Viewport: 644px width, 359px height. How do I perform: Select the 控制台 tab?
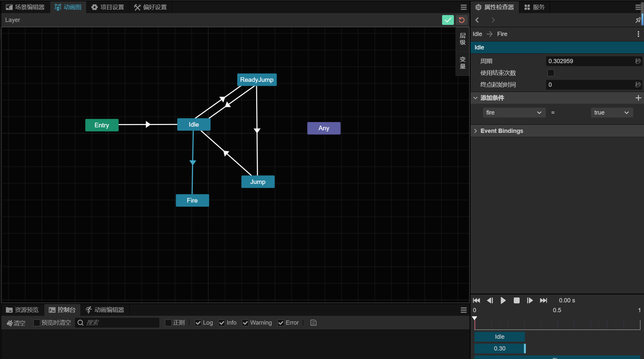[x=62, y=310]
